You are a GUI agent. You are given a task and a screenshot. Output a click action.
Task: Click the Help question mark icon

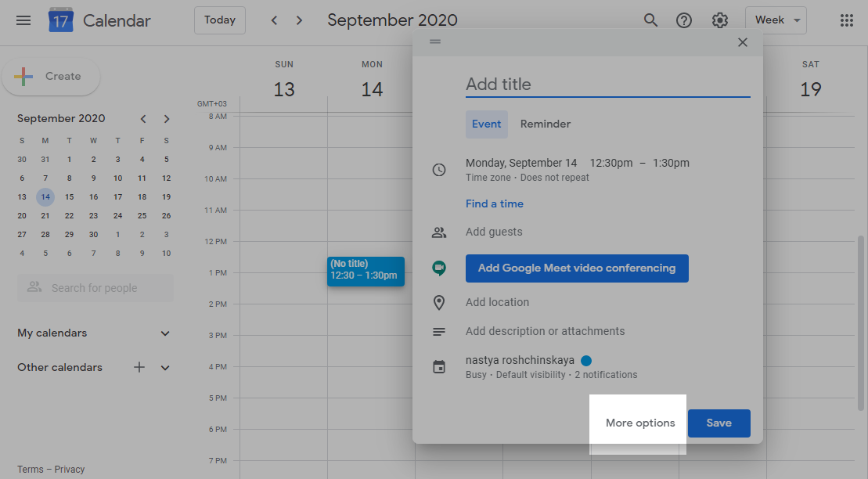coord(684,20)
